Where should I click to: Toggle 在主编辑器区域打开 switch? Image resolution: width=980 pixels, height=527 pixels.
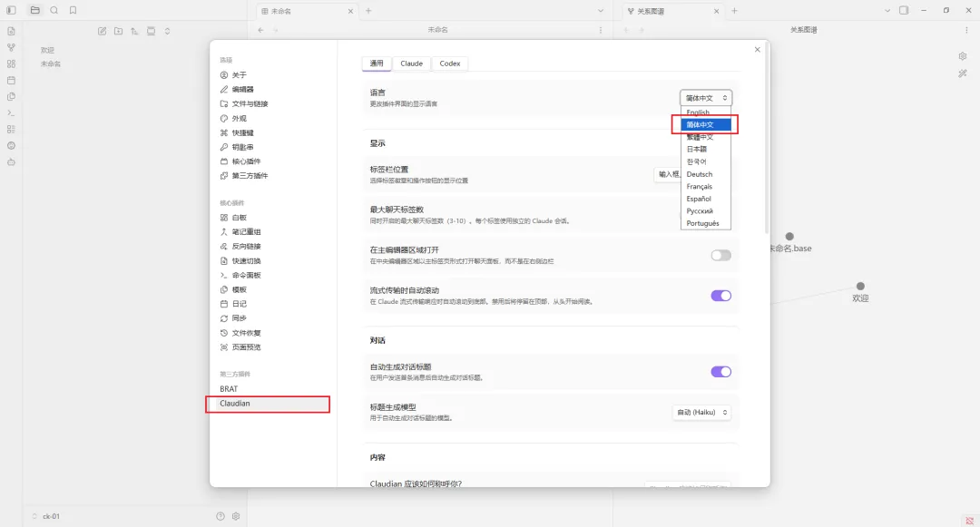tap(720, 256)
